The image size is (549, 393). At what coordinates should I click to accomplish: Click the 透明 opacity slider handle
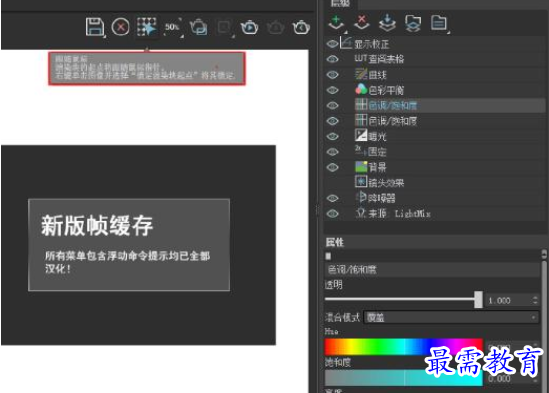[478, 300]
